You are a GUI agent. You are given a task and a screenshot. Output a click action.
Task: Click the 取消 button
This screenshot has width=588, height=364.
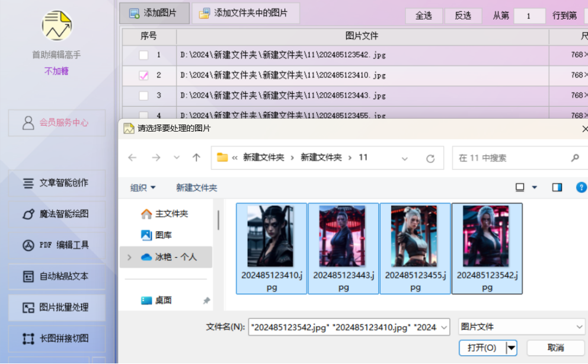click(x=555, y=347)
